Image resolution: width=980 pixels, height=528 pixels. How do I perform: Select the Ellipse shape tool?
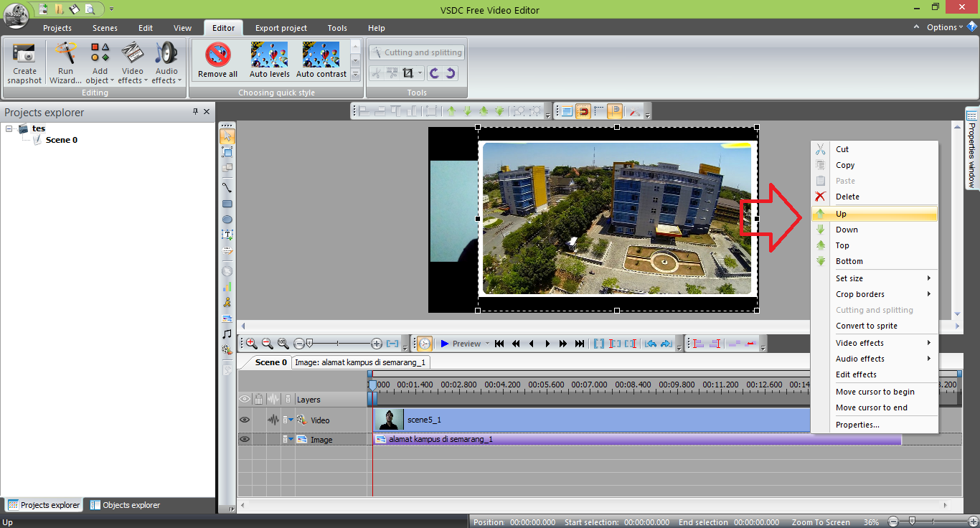227,220
